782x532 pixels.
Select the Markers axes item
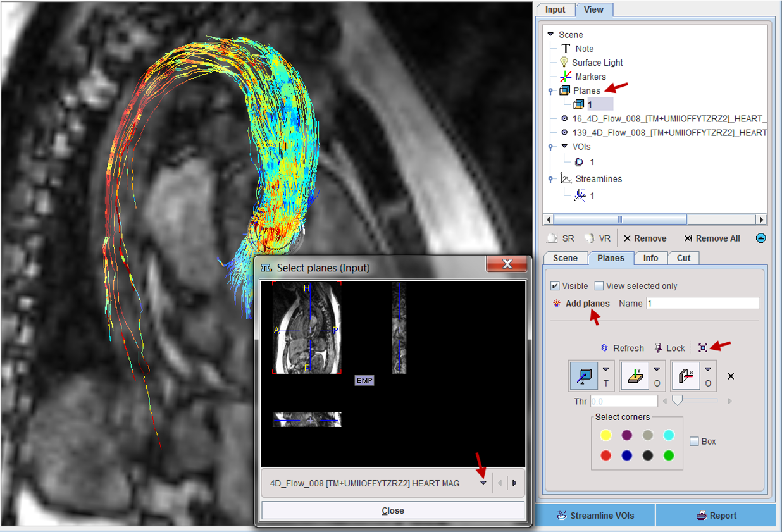tap(566, 77)
